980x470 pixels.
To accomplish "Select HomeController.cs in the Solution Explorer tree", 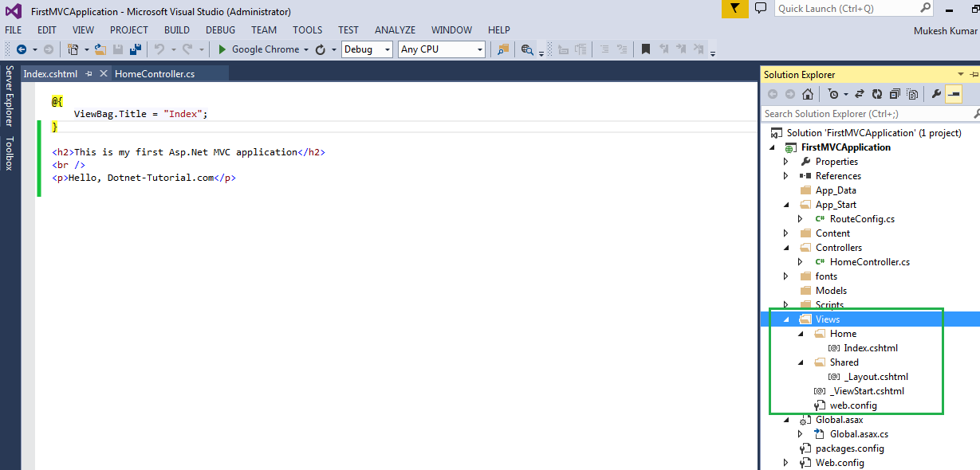I will [869, 262].
